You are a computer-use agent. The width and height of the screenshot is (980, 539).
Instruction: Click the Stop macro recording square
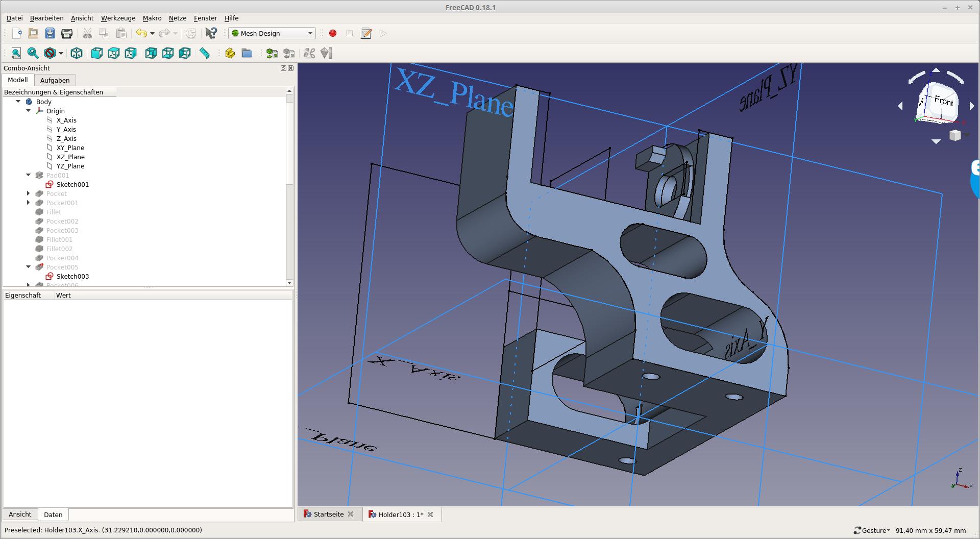350,33
